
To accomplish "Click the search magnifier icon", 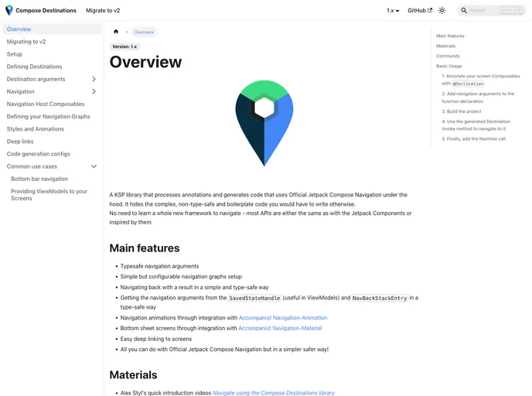I will click(464, 11).
